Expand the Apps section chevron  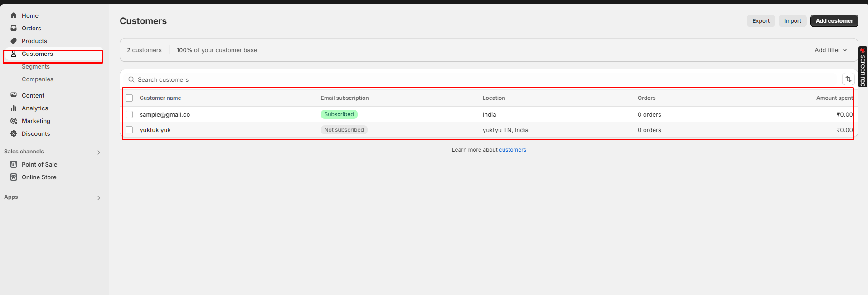pyautogui.click(x=99, y=198)
